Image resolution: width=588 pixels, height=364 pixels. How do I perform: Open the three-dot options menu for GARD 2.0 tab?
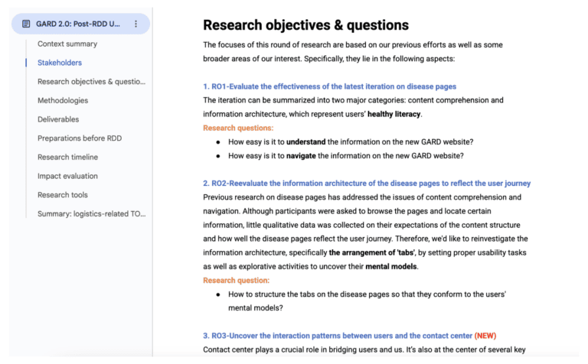pos(136,24)
